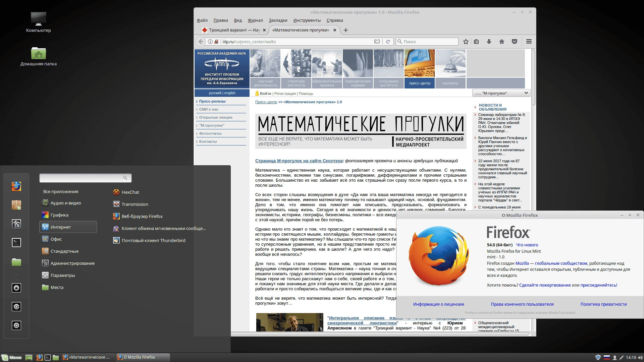Open Files from the menu favorites sidebar
The width and height of the screenshot is (644, 362).
(16, 262)
